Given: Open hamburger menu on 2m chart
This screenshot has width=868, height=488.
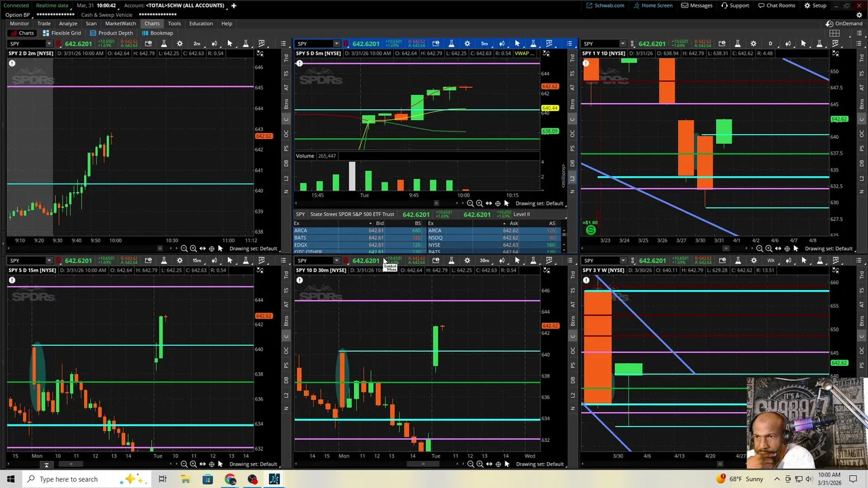Looking at the screenshot, I should coord(283,43).
